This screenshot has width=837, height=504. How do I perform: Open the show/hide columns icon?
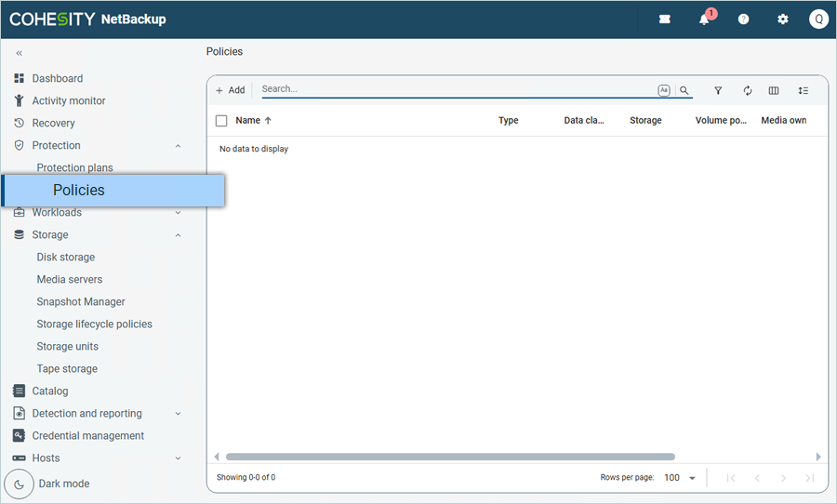774,91
